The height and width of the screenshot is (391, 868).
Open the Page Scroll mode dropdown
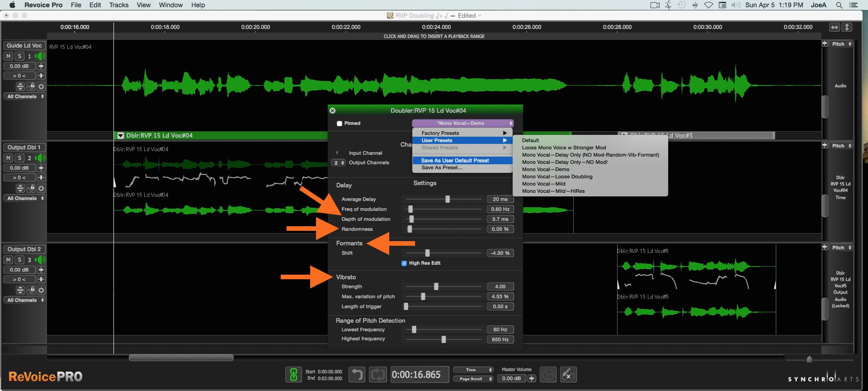(x=473, y=379)
